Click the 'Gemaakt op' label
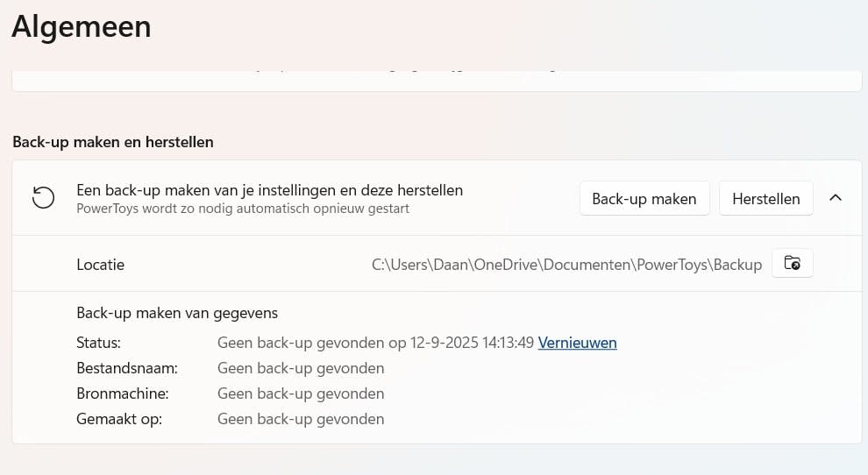Image resolution: width=868 pixels, height=475 pixels. (x=119, y=419)
